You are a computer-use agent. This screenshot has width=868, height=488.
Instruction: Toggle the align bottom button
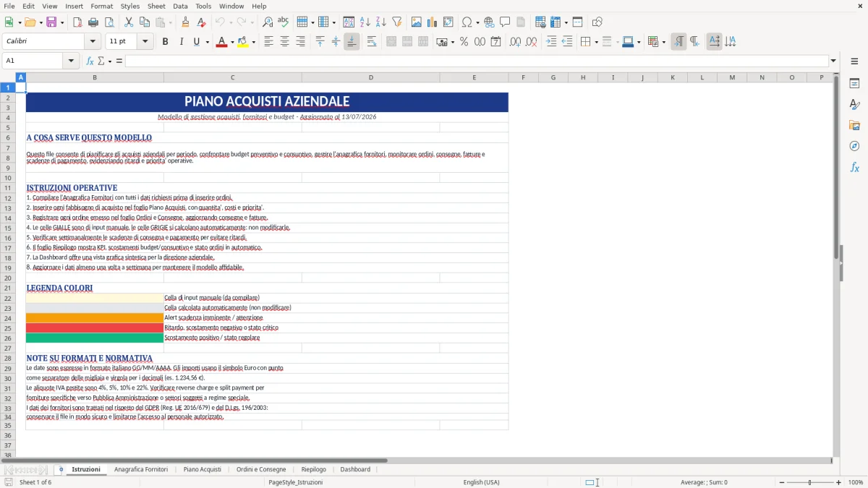coord(352,42)
